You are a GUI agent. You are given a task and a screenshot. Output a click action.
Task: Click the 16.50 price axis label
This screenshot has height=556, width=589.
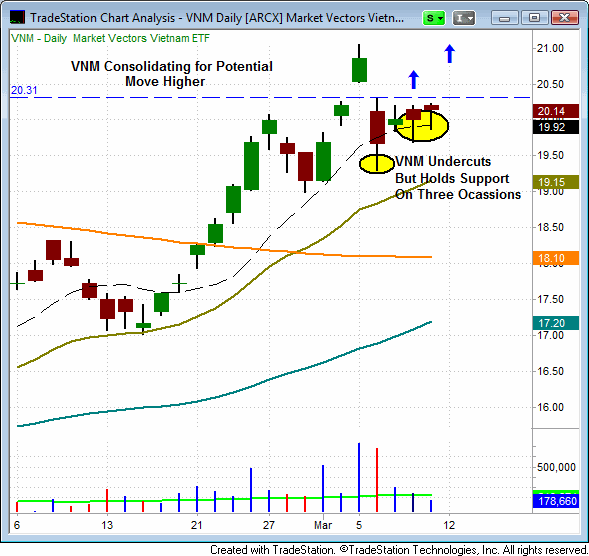point(550,371)
